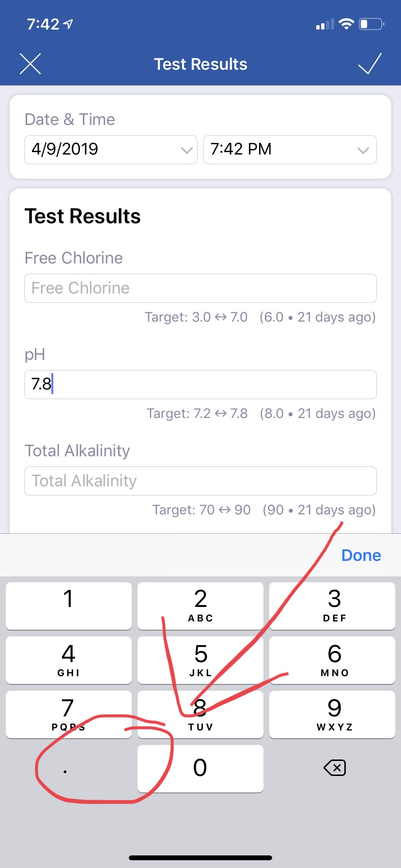
Task: Tap number key 2 ABC
Action: click(200, 606)
